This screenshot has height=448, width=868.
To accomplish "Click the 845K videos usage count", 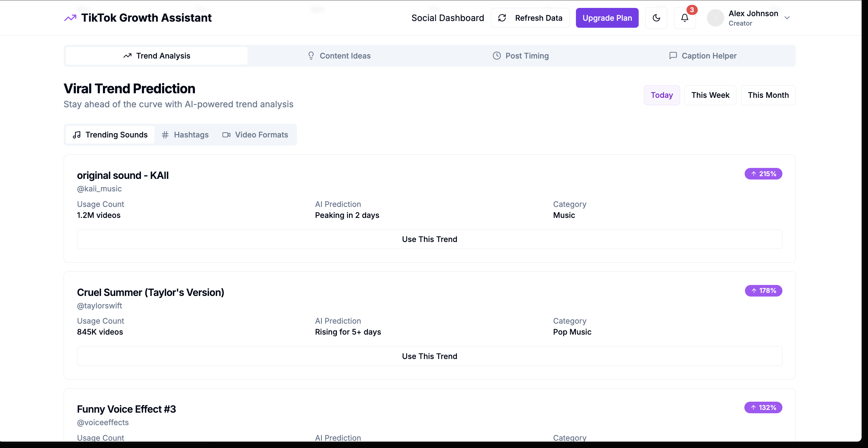I will click(x=100, y=332).
